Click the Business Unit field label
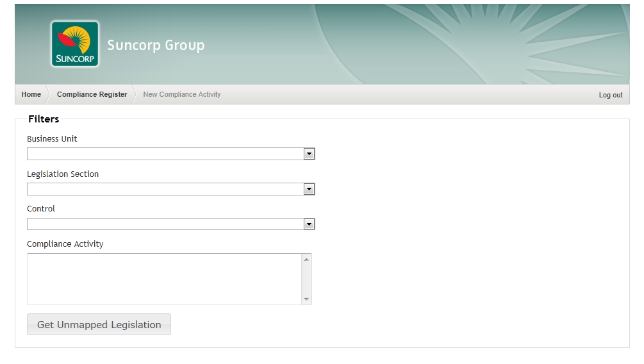The image size is (644, 364). [x=52, y=139]
